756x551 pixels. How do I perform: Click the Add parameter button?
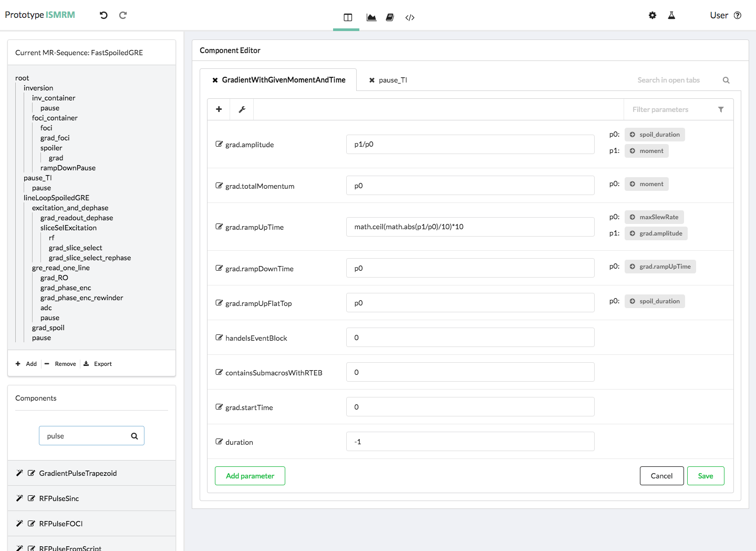pyautogui.click(x=250, y=476)
